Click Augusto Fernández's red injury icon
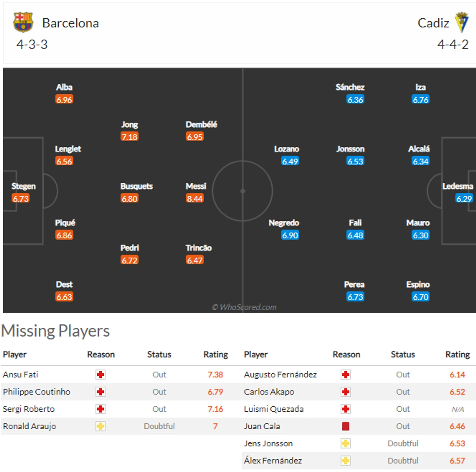This screenshot has height=472, width=476. [x=346, y=374]
